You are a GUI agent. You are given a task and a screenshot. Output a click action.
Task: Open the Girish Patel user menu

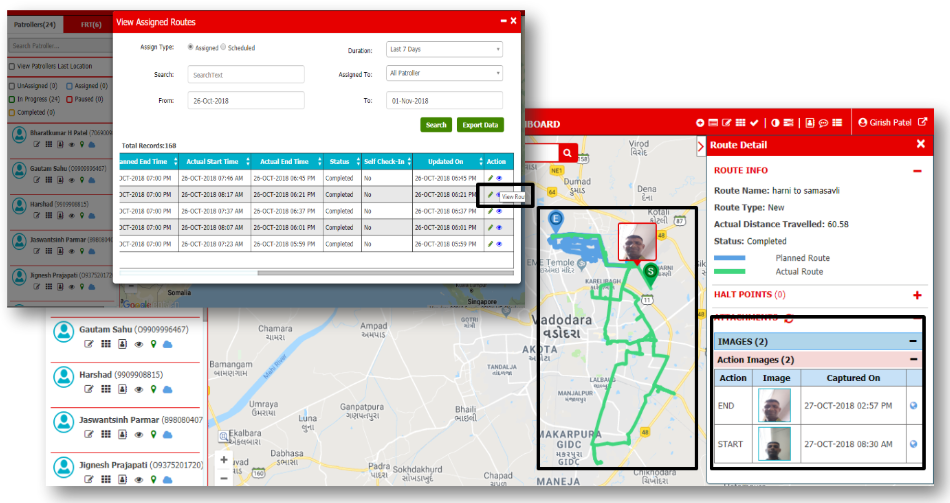click(x=885, y=122)
